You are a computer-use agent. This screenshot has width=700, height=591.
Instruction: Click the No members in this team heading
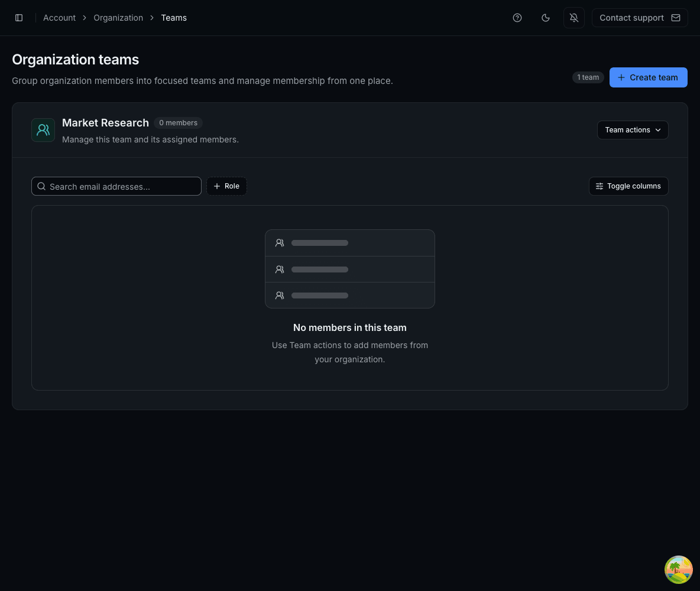pos(350,327)
